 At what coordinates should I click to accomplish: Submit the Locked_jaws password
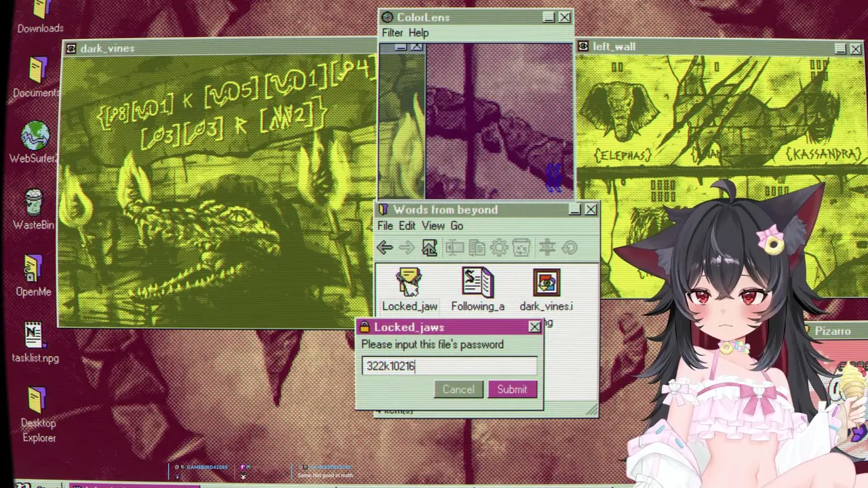(x=512, y=389)
